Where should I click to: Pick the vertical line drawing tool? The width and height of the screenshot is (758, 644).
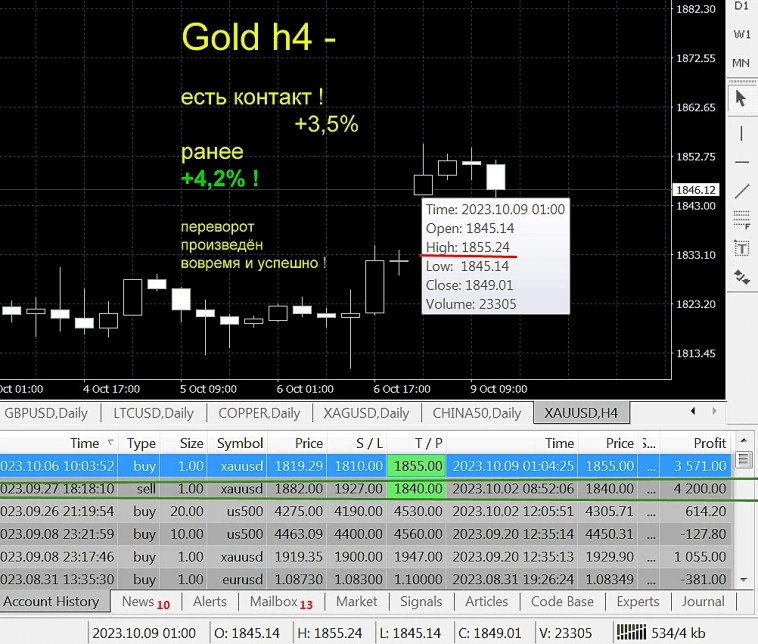pyautogui.click(x=741, y=132)
